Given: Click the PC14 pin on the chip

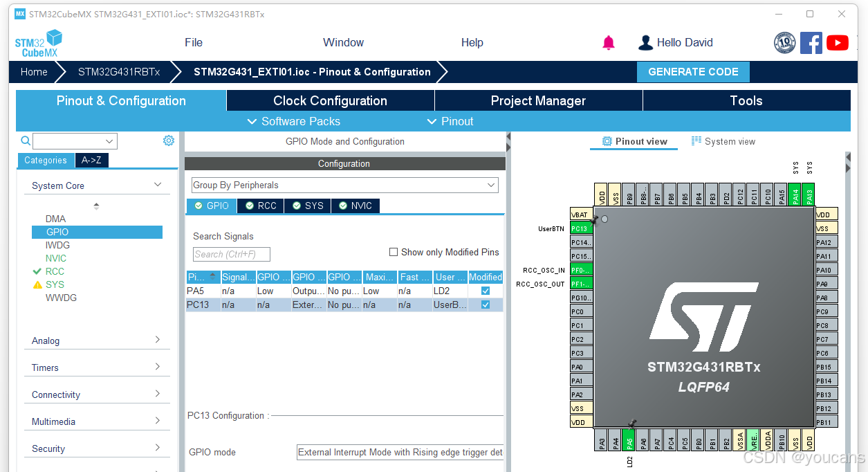Looking at the screenshot, I should 581,242.
